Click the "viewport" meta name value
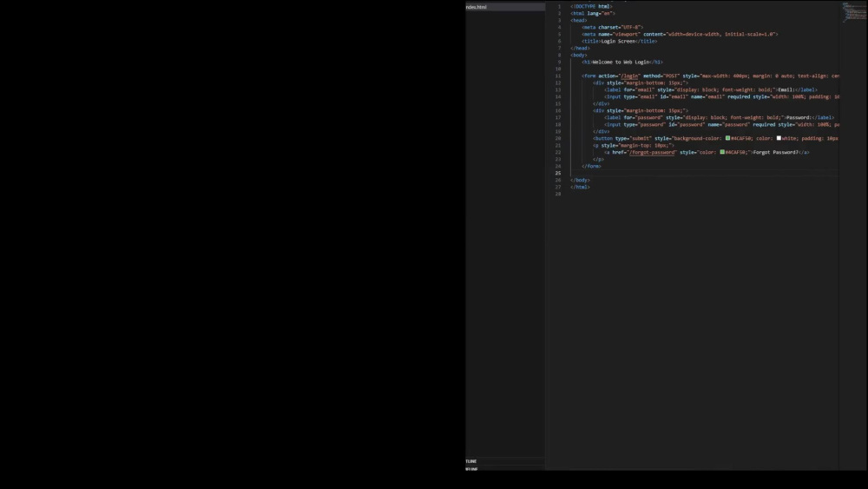This screenshot has height=489, width=868. click(x=626, y=35)
